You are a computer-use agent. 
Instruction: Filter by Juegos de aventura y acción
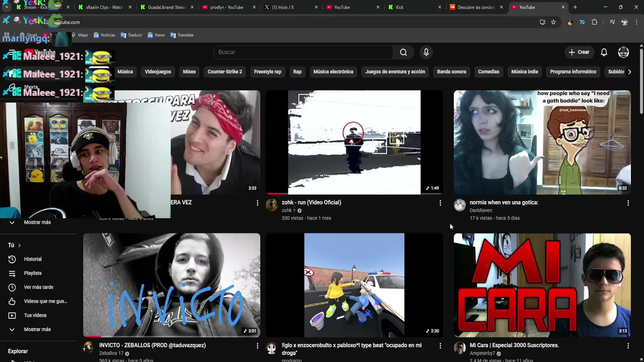(x=395, y=72)
